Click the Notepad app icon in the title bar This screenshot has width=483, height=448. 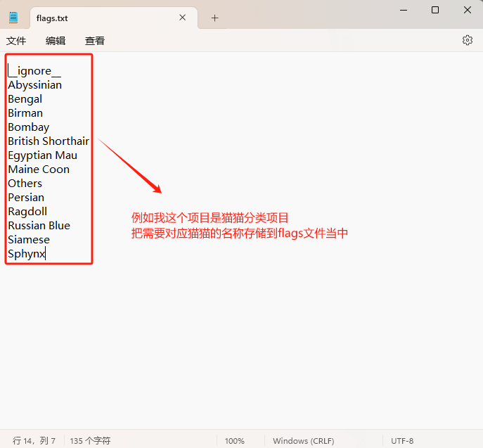[13, 18]
